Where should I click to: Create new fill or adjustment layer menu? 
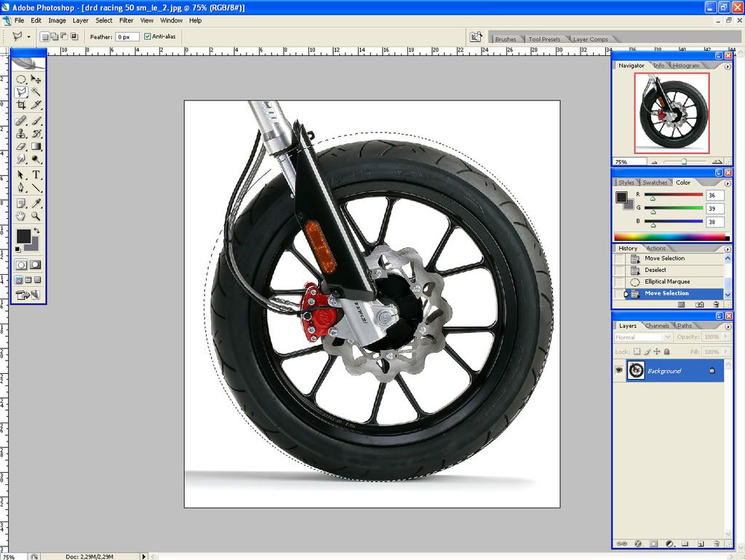[669, 543]
